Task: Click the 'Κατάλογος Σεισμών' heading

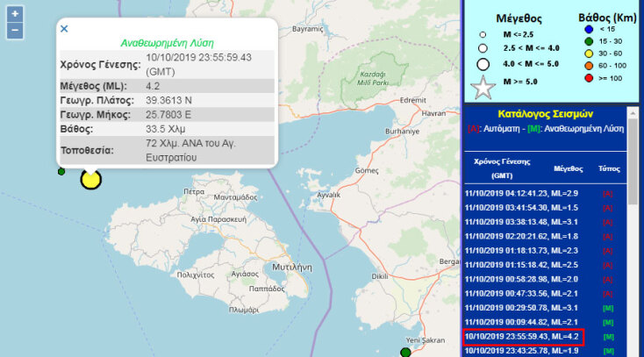Action: [546, 114]
